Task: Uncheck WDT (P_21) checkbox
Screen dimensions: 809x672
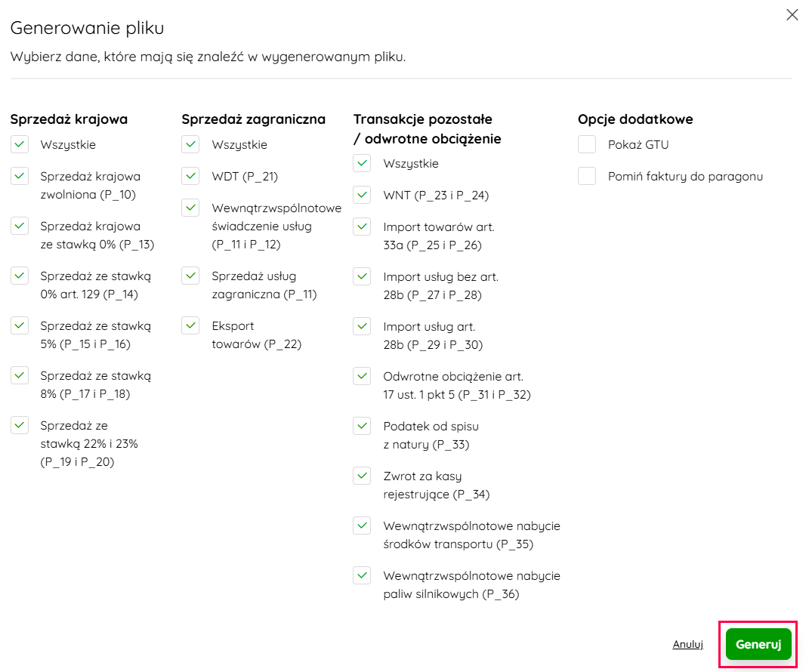Action: tap(190, 176)
